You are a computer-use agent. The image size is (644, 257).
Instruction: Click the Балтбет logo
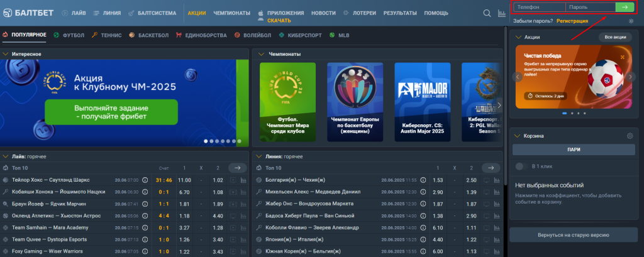pyautogui.click(x=28, y=13)
